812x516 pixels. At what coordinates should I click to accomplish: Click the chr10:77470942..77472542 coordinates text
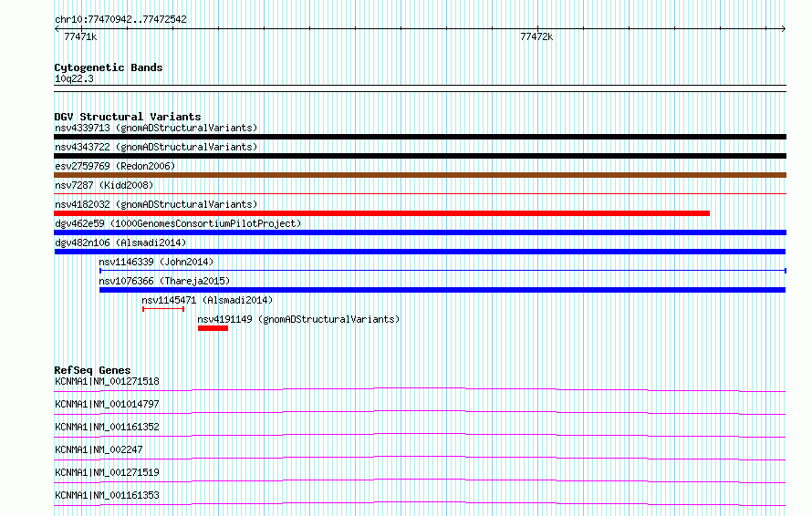120,19
